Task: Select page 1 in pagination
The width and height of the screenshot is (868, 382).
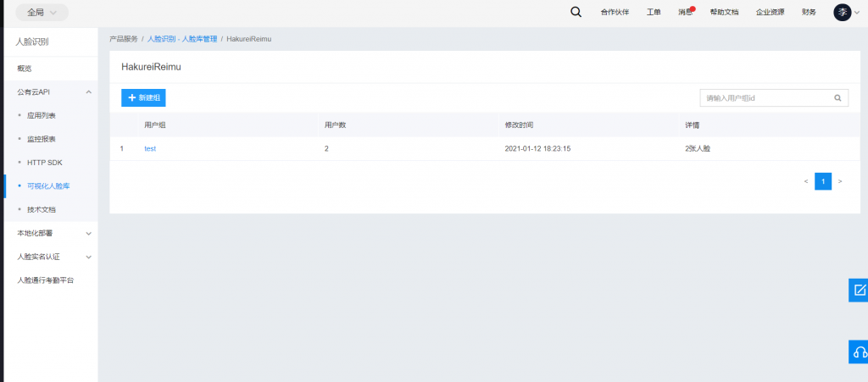Action: pos(823,181)
